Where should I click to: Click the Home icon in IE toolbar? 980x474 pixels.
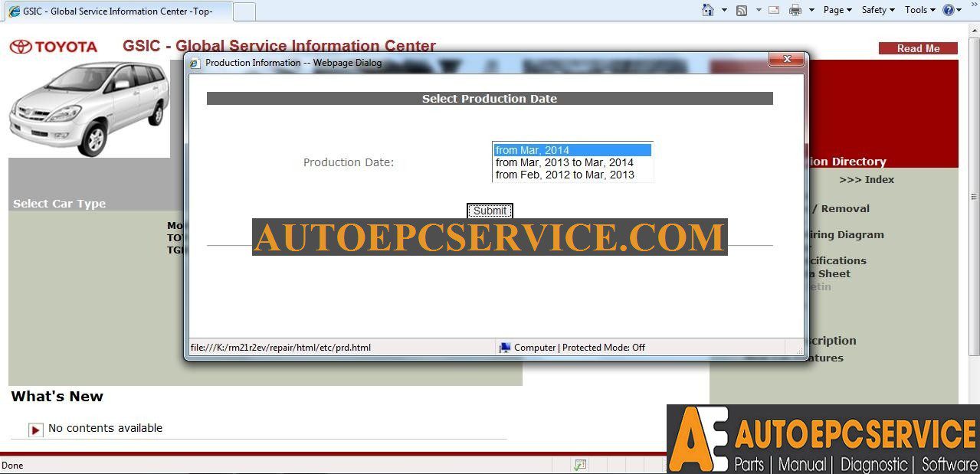click(708, 10)
